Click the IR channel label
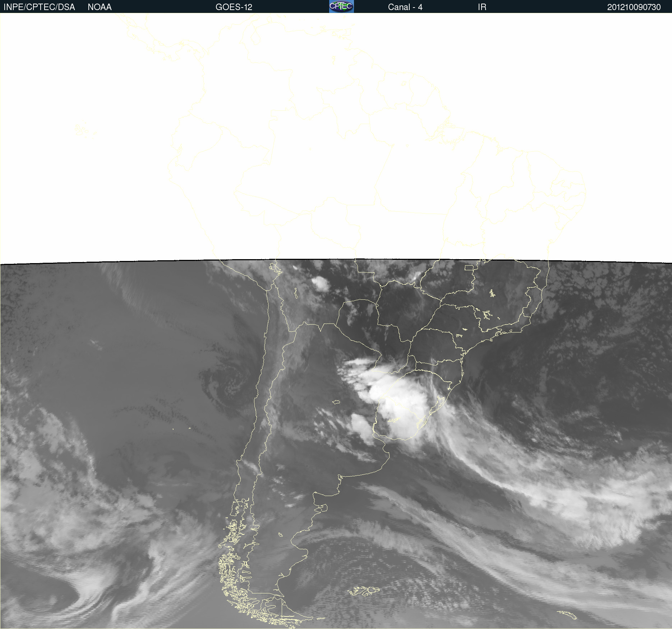Screen dimensions: 672x629 click(x=482, y=7)
